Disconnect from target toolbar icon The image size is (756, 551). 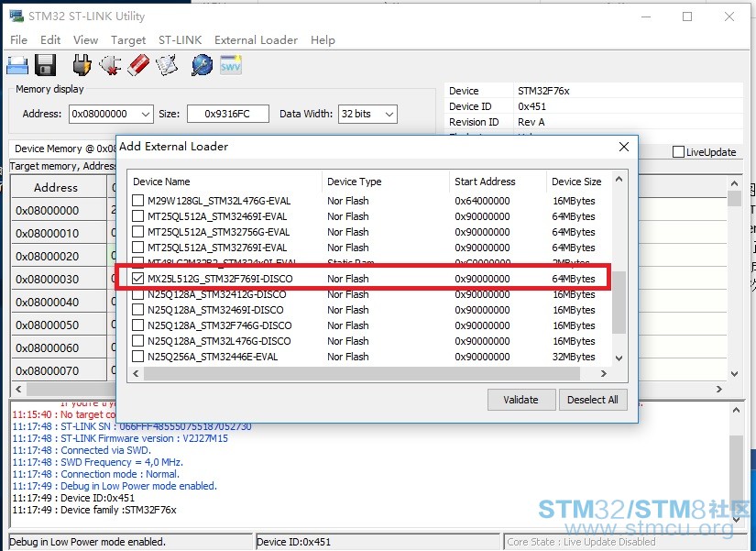tap(110, 65)
